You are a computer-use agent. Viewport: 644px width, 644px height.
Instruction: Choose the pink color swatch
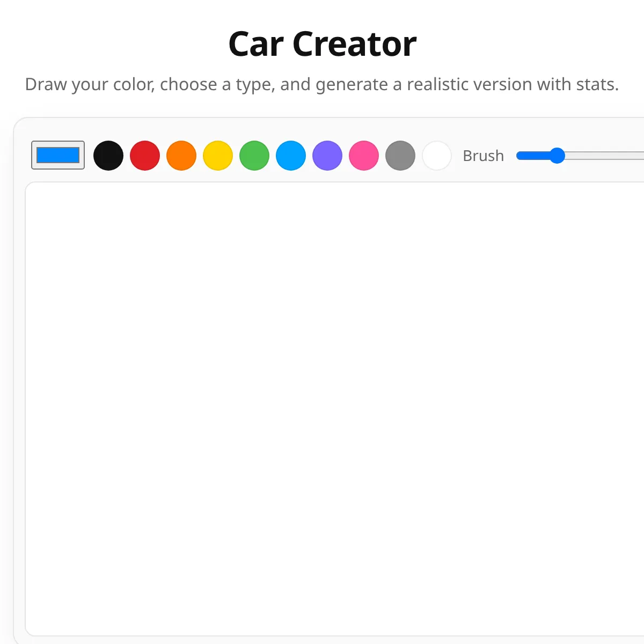(364, 156)
